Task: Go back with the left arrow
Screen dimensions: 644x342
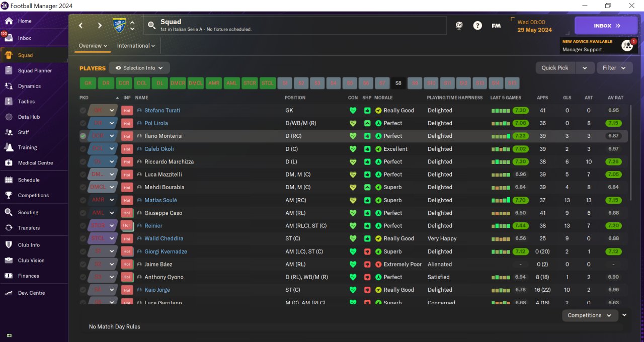Action: pos(80,26)
